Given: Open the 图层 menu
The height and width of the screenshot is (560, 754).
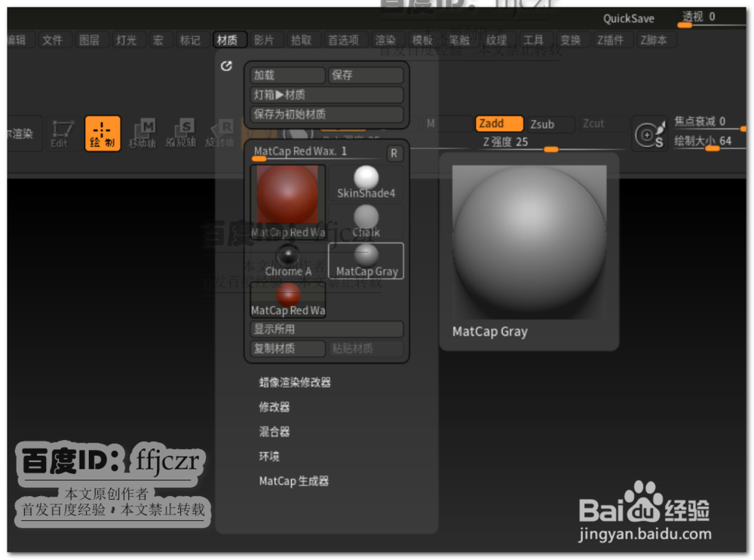Looking at the screenshot, I should [90, 40].
